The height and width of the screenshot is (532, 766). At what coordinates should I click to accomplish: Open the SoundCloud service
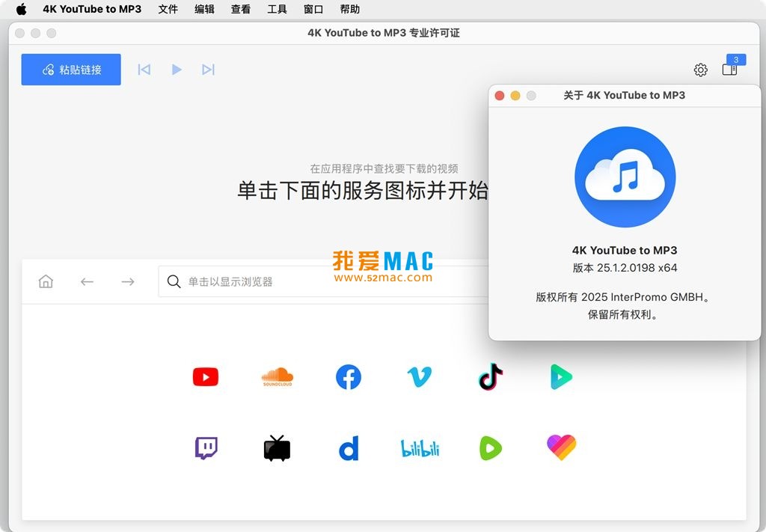pyautogui.click(x=277, y=377)
